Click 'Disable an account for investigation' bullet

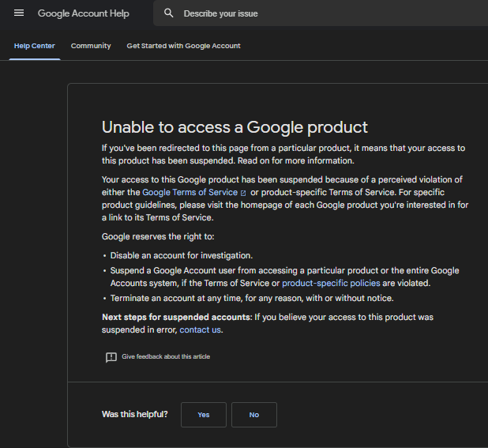pyautogui.click(x=182, y=255)
